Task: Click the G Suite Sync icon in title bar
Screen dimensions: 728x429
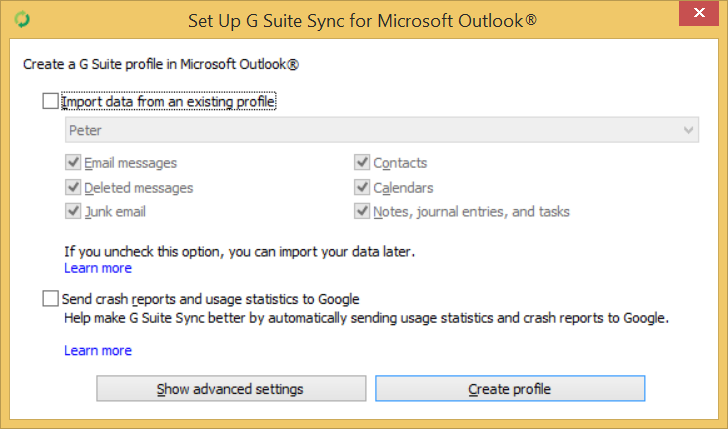Action: click(x=22, y=20)
